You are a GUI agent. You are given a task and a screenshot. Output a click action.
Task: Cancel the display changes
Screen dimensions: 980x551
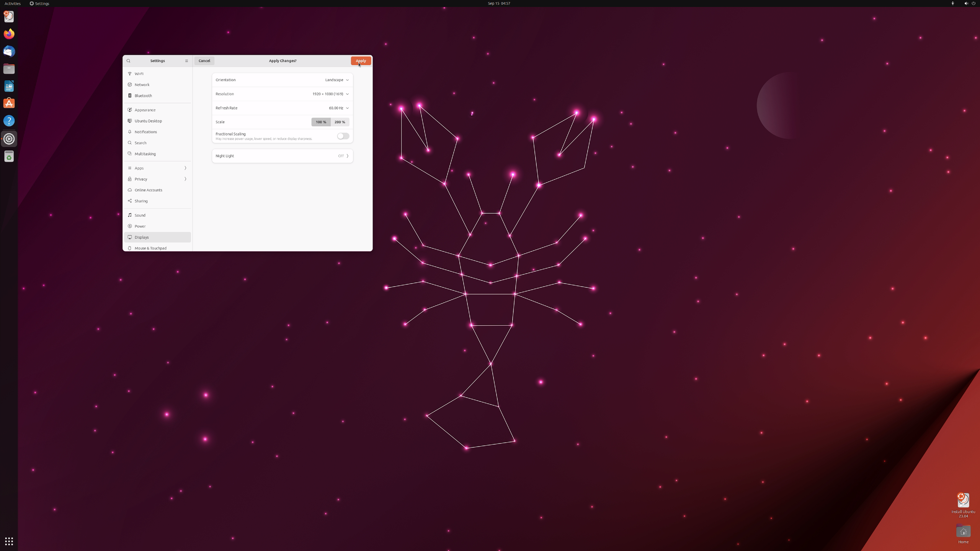204,61
